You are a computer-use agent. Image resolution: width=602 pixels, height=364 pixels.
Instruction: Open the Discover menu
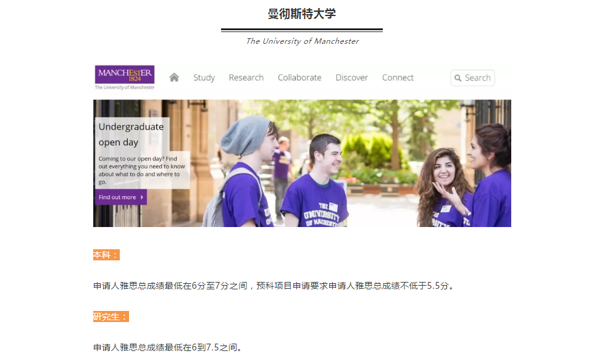click(352, 78)
